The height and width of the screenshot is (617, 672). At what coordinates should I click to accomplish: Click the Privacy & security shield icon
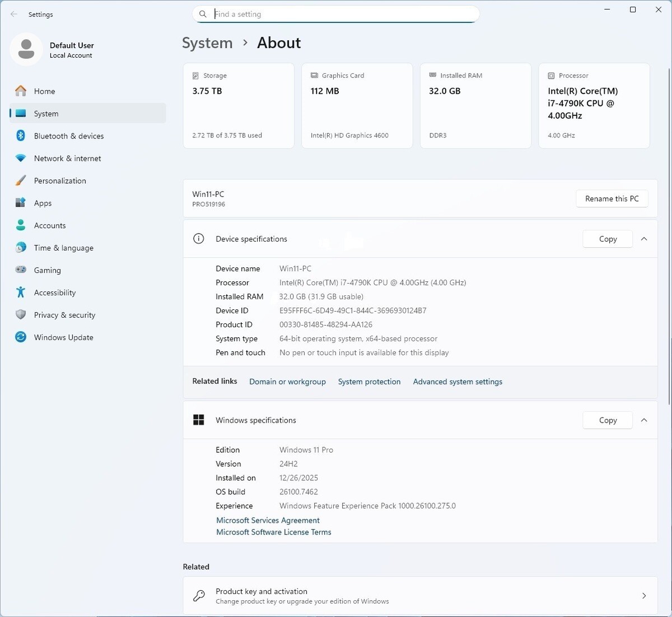pyautogui.click(x=21, y=315)
